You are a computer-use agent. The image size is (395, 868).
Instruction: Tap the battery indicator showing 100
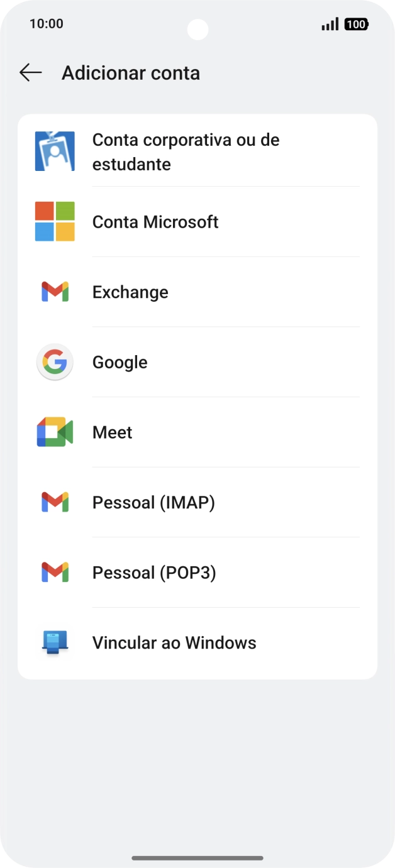356,24
